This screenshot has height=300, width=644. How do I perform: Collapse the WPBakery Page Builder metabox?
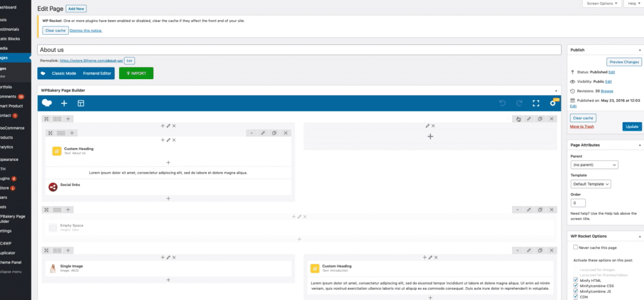tap(556, 90)
